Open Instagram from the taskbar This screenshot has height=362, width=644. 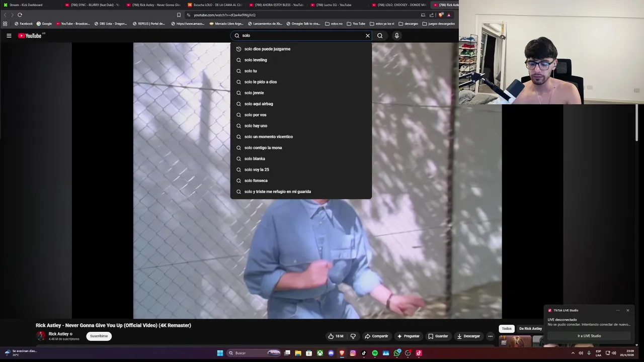click(353, 353)
